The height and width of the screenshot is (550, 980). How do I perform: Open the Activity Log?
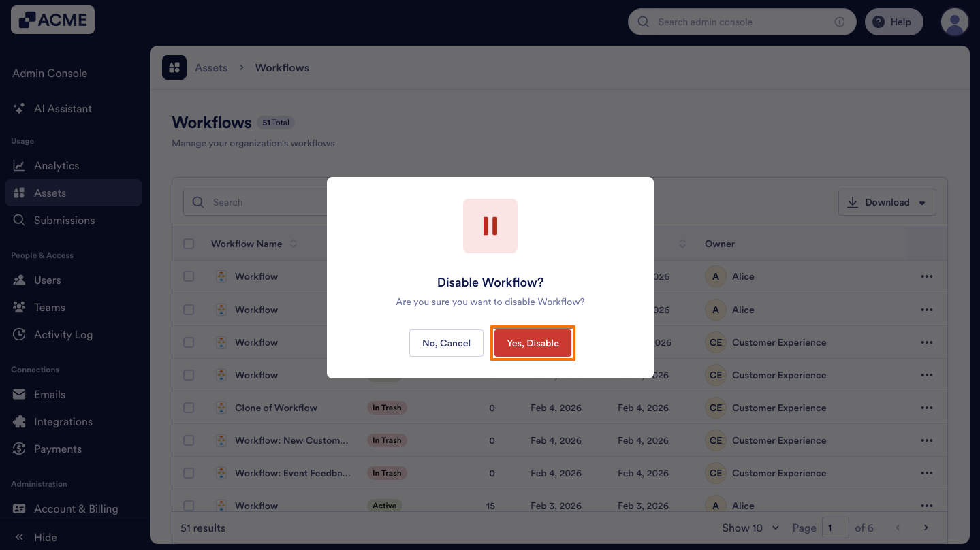(64, 334)
